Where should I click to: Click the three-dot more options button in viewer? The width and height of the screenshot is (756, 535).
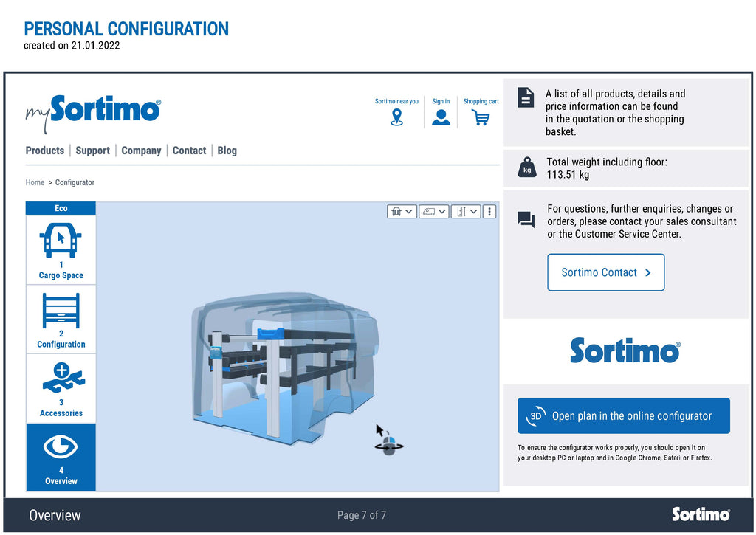489,212
